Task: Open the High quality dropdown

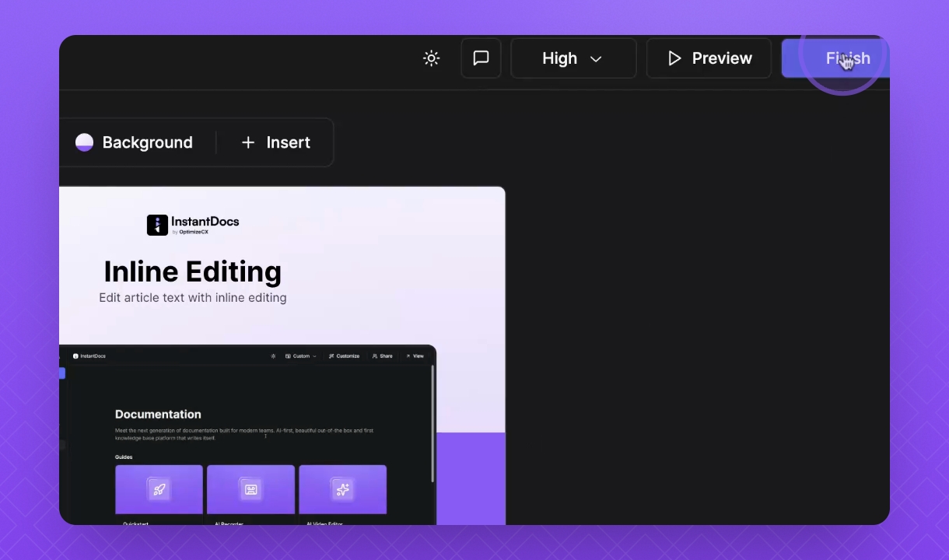Action: (573, 58)
